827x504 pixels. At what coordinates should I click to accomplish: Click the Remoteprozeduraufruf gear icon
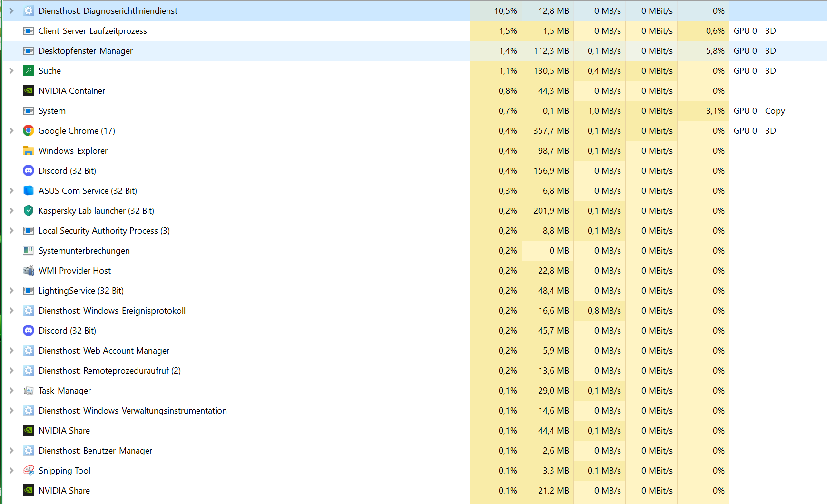coord(29,370)
